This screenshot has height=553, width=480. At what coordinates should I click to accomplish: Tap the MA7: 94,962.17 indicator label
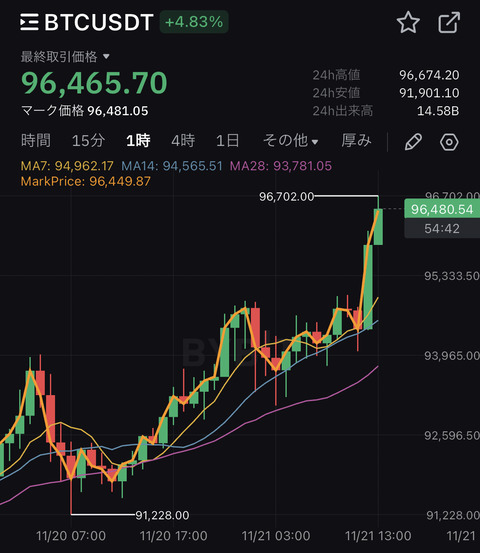67,166
